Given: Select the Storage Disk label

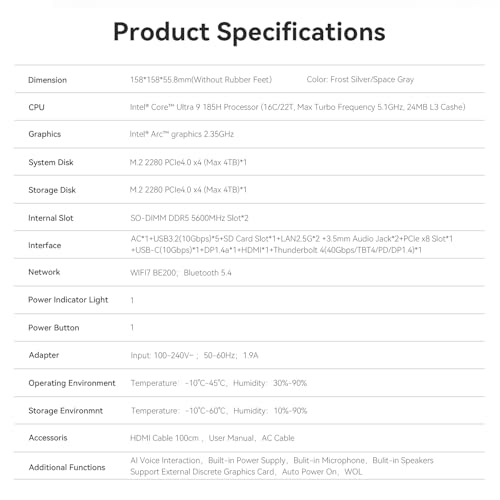Looking at the screenshot, I should pos(52,190).
